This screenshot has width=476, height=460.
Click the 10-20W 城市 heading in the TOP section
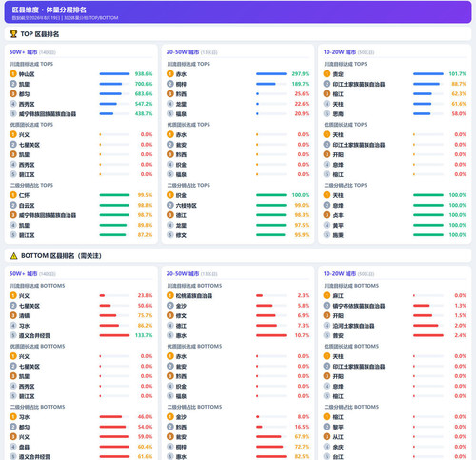[x=340, y=52]
